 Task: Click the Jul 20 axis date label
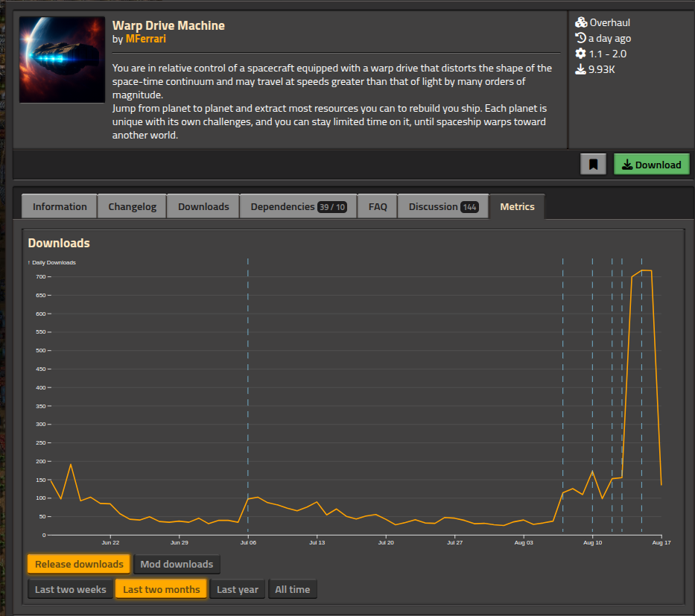[x=386, y=542]
